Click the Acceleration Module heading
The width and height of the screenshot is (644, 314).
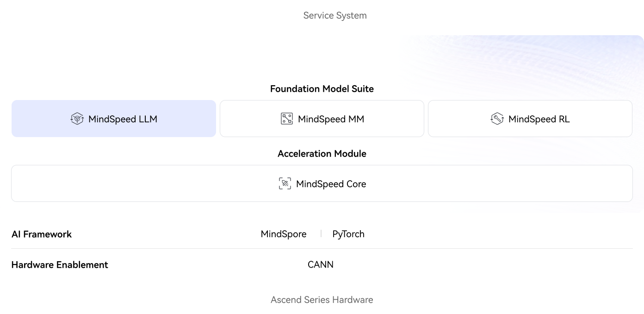point(322,153)
